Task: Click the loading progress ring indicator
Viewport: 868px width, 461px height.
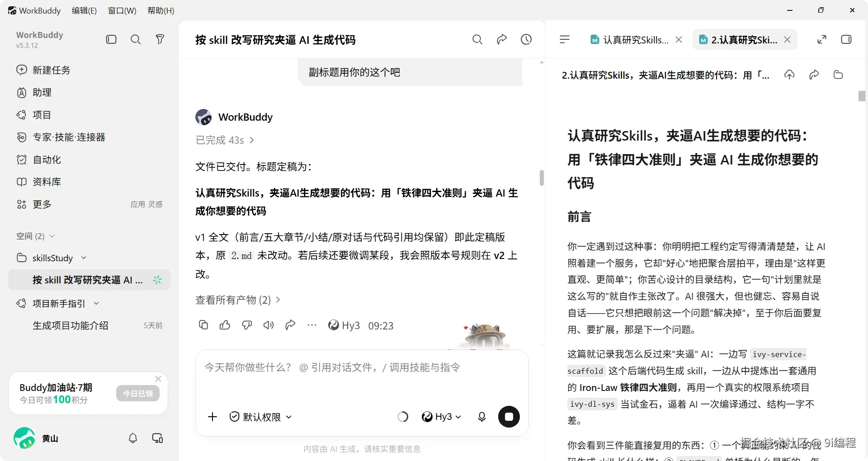Action: click(402, 417)
